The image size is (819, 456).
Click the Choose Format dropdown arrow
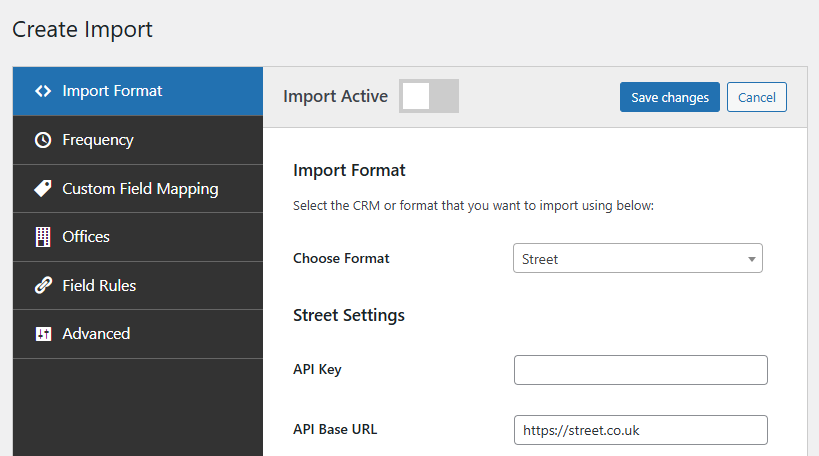[751, 260]
